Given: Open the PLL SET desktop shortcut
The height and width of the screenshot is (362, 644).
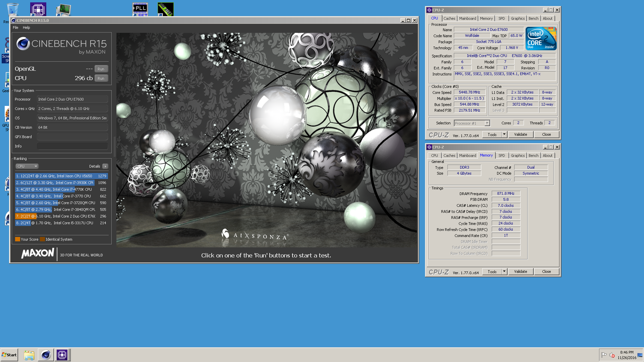Looking at the screenshot, I should 140,9.
